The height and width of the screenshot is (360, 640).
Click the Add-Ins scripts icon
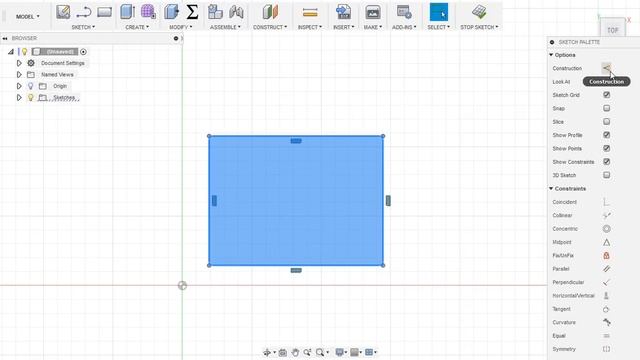pyautogui.click(x=404, y=12)
